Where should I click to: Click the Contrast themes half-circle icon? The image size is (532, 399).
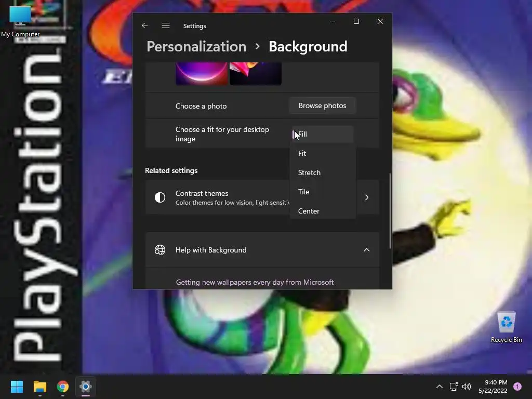[160, 197]
